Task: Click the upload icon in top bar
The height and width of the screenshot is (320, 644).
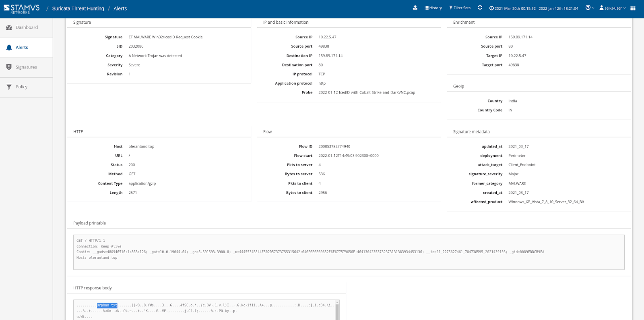Action: (415, 8)
